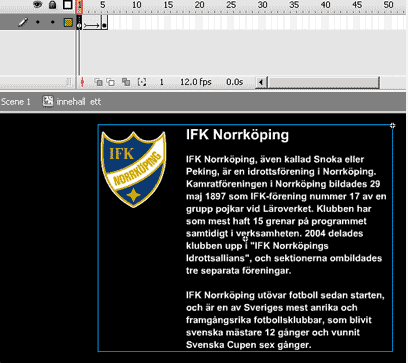Select the motion tween span arrow
This screenshot has height=363, width=408.
click(92, 25)
